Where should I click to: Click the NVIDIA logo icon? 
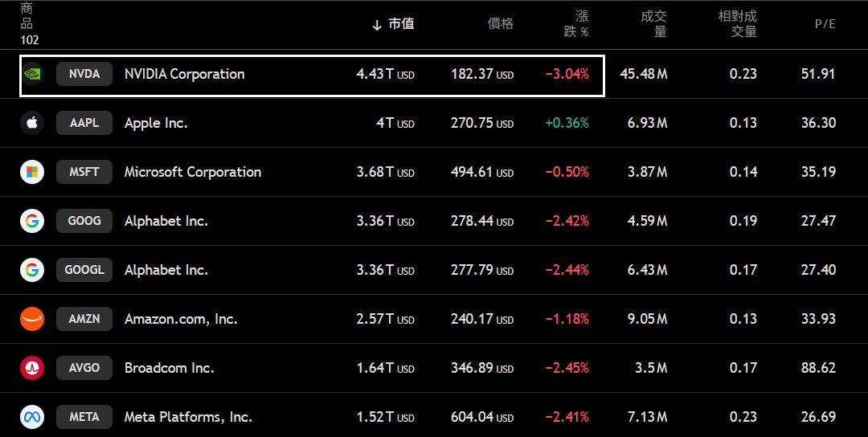32,74
